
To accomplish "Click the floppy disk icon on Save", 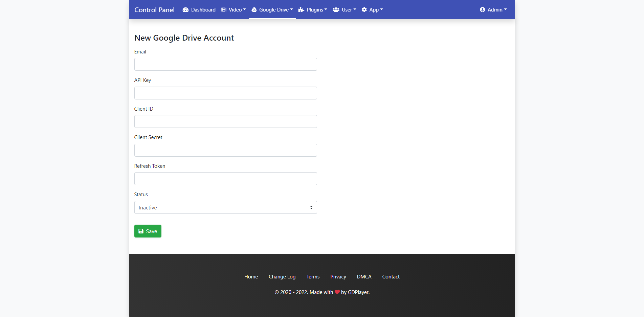I will click(141, 231).
